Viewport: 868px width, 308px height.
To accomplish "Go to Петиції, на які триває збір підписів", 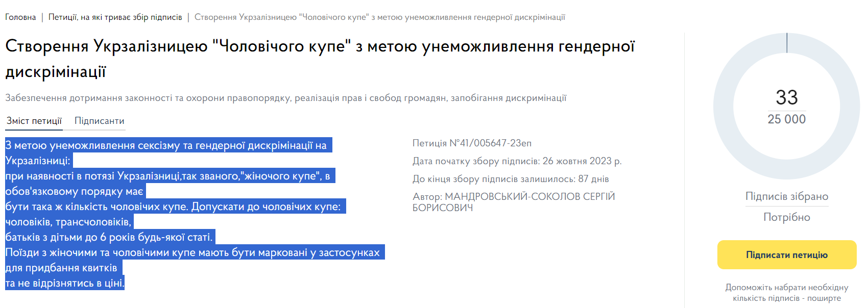I will click(115, 17).
